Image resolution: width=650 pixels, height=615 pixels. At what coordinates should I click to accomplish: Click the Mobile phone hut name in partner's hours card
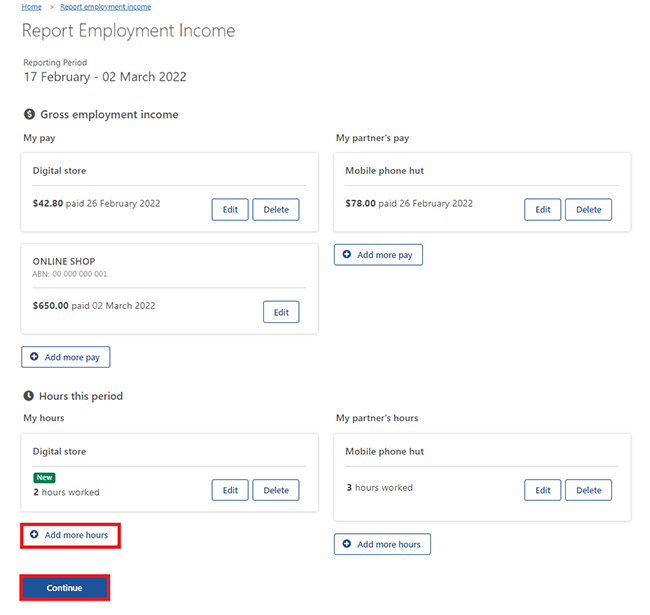[x=385, y=451]
